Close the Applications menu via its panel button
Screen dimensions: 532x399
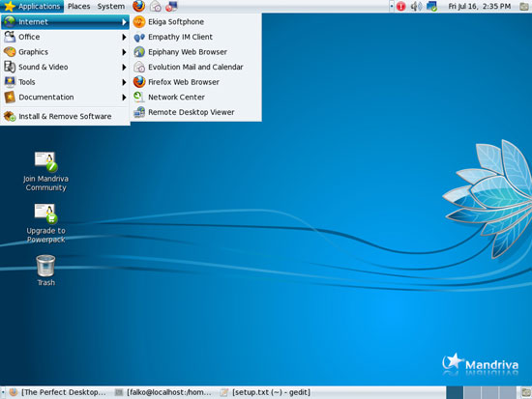point(32,6)
